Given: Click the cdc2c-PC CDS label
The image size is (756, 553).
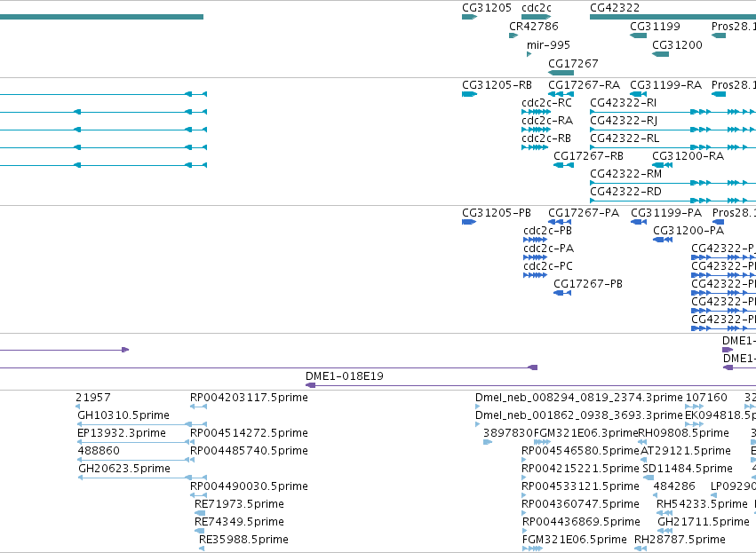Looking at the screenshot, I should [x=548, y=266].
